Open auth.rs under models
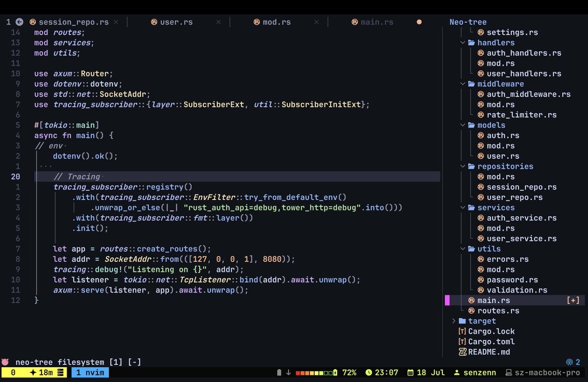The image size is (588, 382). (x=503, y=136)
